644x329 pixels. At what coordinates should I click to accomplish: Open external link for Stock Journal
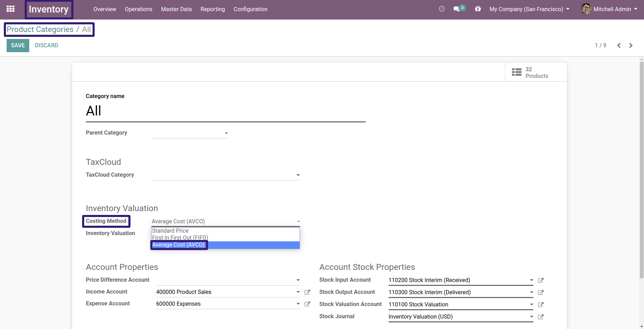tap(541, 317)
